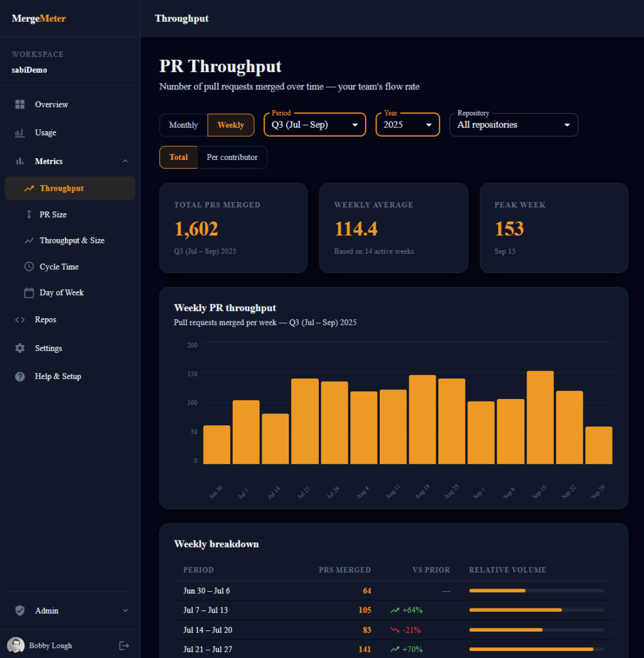644x658 pixels.
Task: Click the Usage bar chart icon
Action: point(20,133)
